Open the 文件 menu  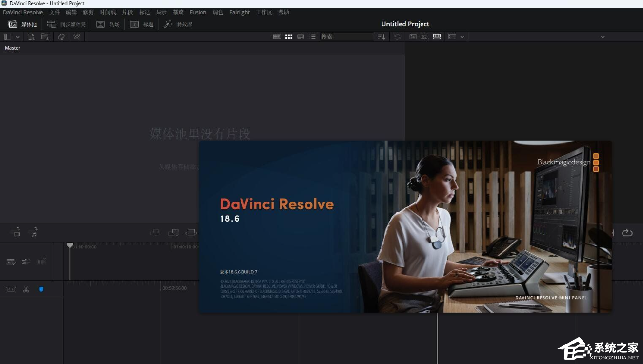[x=55, y=12]
